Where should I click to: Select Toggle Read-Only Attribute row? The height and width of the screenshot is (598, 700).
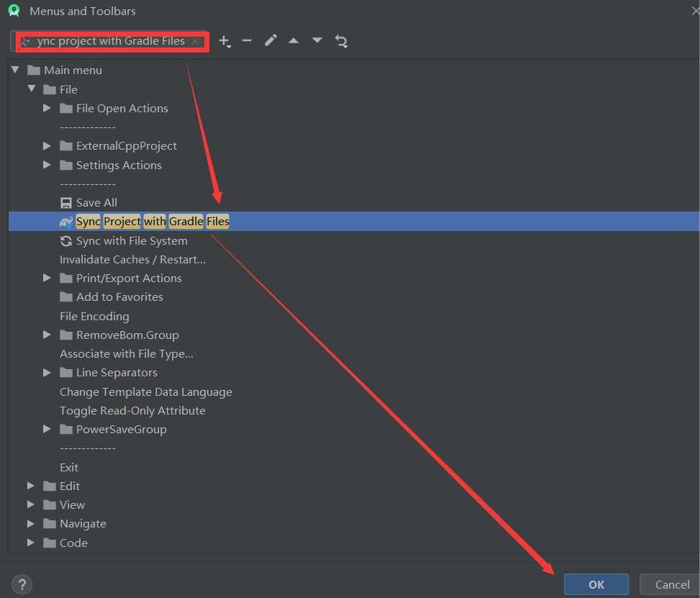[x=354, y=410]
